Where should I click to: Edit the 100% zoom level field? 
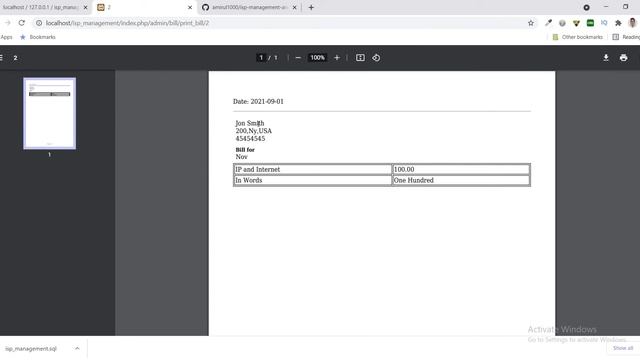317,58
